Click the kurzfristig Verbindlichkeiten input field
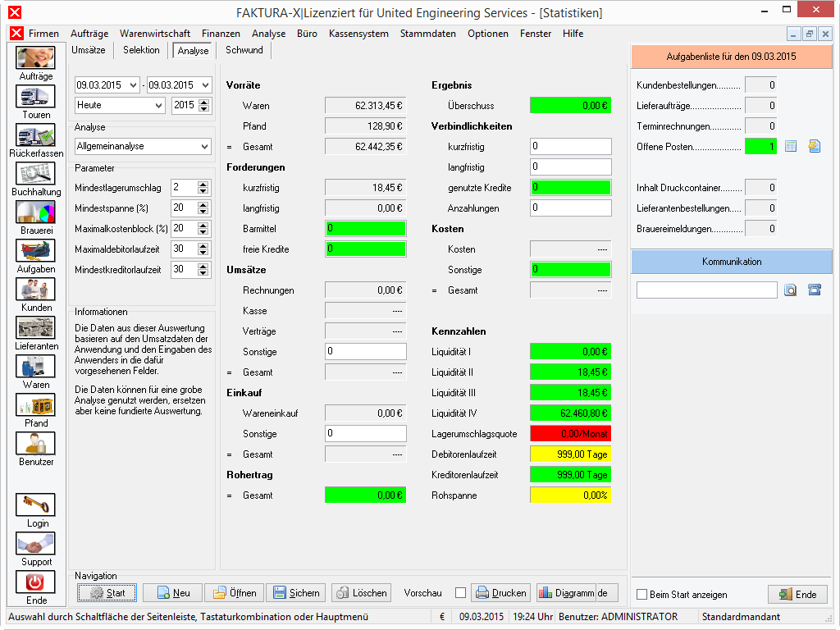 pos(571,146)
